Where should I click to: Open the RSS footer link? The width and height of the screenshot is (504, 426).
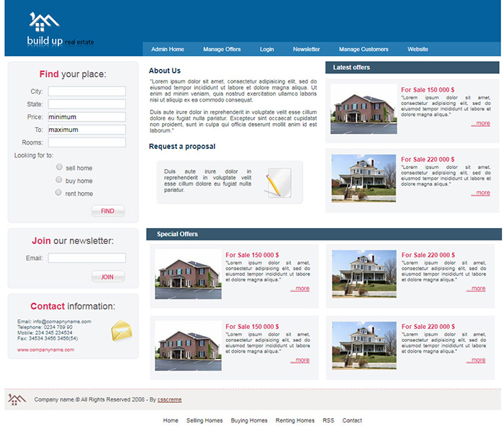[x=328, y=420]
